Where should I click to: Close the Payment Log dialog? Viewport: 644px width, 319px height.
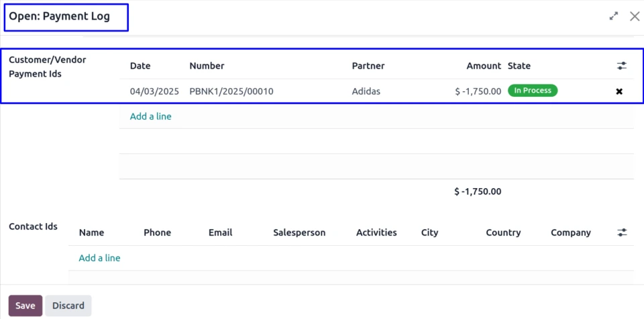pos(634,16)
